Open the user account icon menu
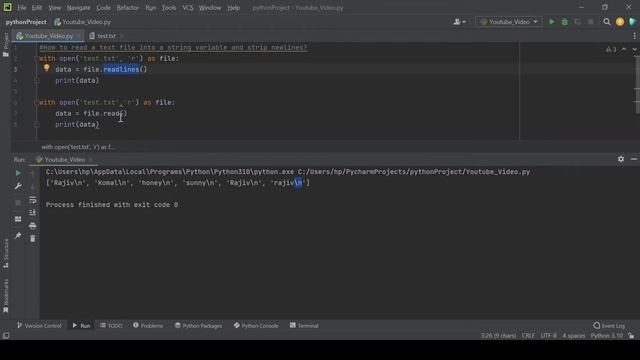The image size is (640, 360). 459,22
